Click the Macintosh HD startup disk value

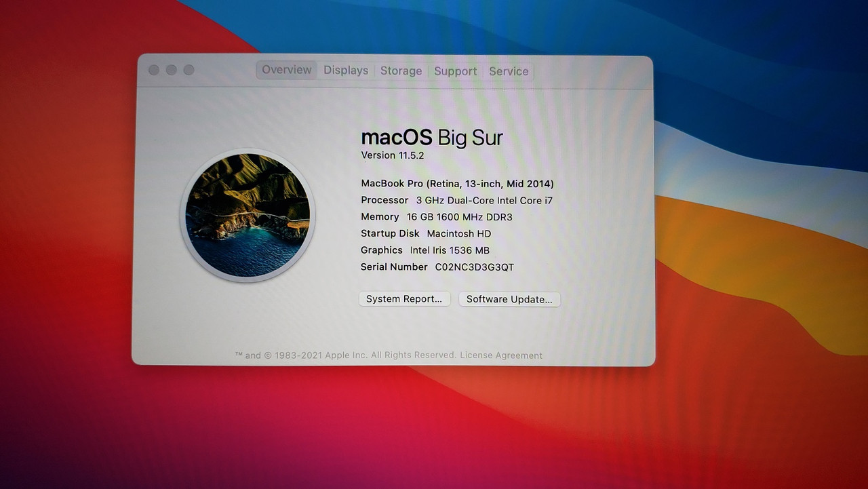pyautogui.click(x=459, y=233)
